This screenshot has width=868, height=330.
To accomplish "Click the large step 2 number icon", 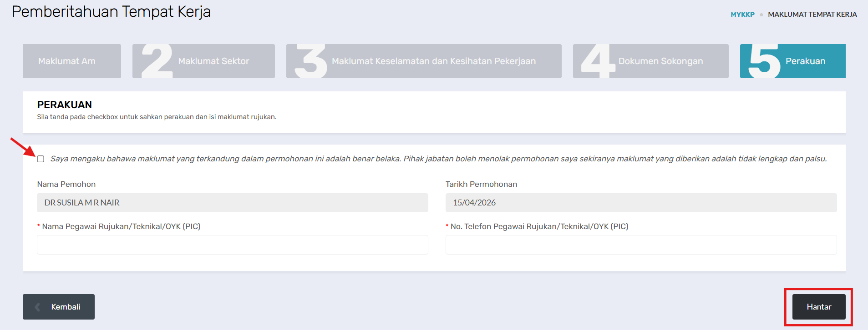I will [157, 61].
